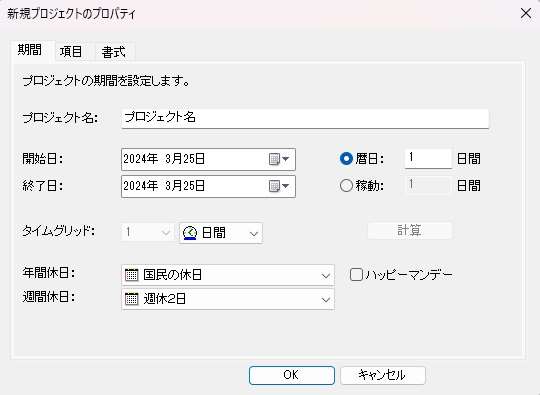
Task: Click the 計算 button
Action: coord(409,230)
